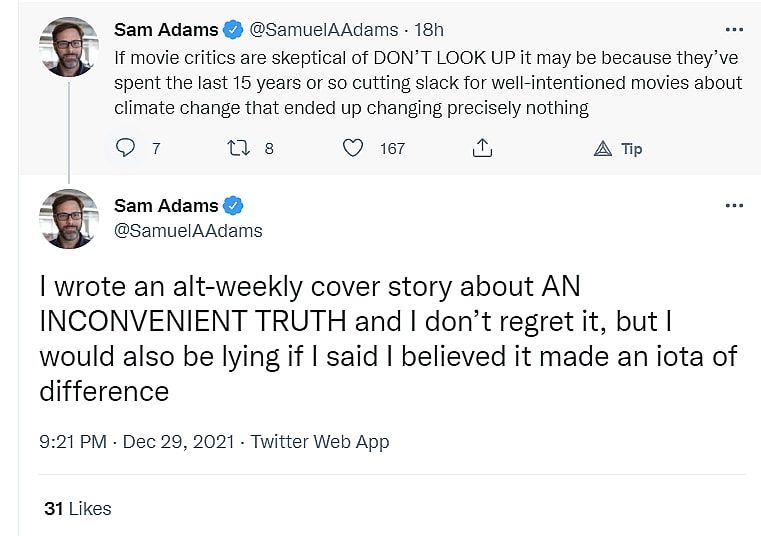Click @SamuelAAdams handle under second tweet name
This screenshot has width=761, height=536.
[188, 231]
